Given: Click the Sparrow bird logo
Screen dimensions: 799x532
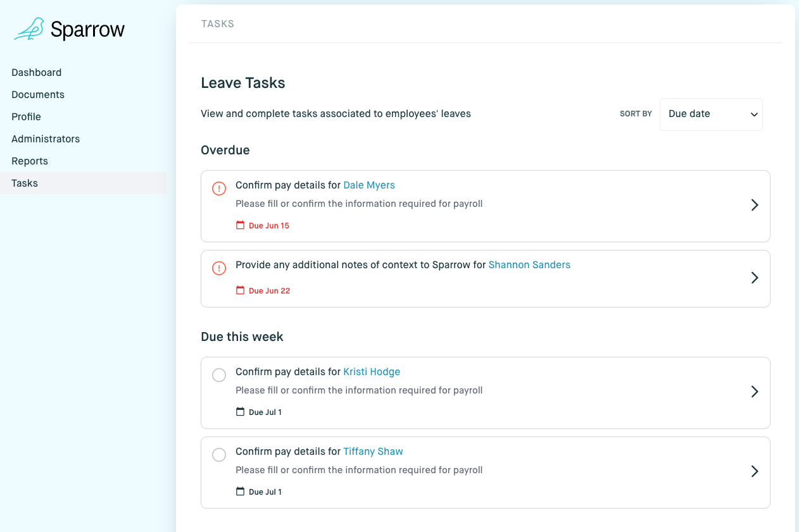Looking at the screenshot, I should coord(29,30).
